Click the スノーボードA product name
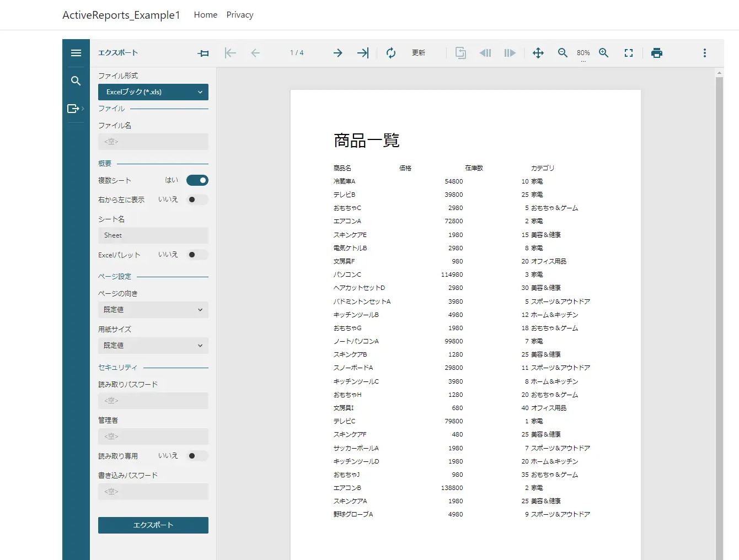The height and width of the screenshot is (560, 739). (354, 368)
